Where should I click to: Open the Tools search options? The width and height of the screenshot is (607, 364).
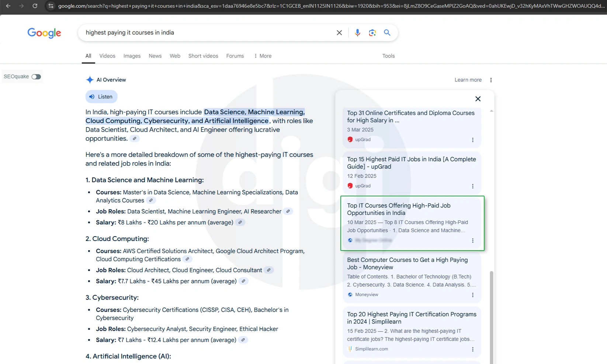[x=388, y=56]
